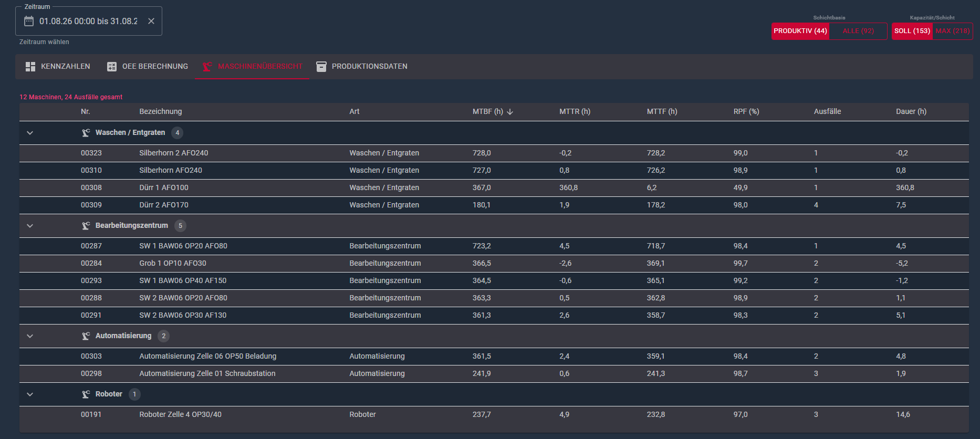Screen dimensions: 980x439
Task: Open the OEE BERECHNUNG tab
Action: coord(148,67)
